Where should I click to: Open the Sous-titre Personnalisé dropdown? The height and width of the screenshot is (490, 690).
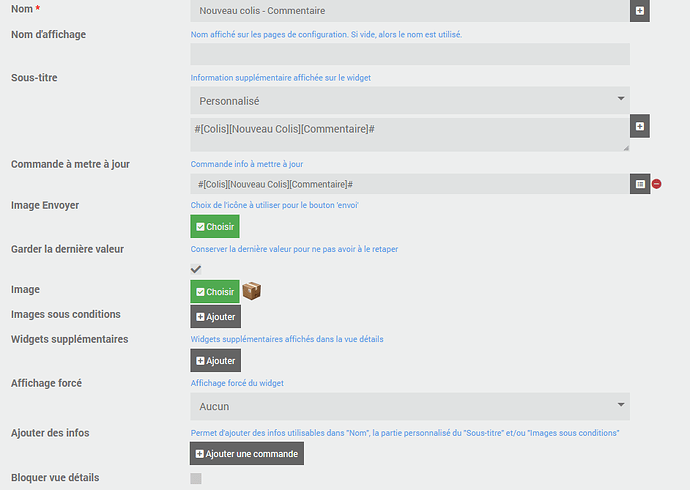410,100
